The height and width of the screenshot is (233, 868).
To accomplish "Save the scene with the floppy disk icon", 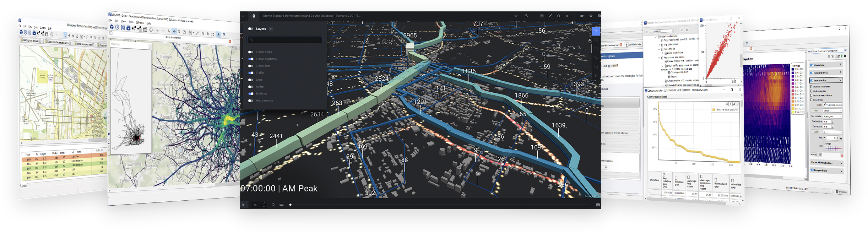I will tap(542, 16).
